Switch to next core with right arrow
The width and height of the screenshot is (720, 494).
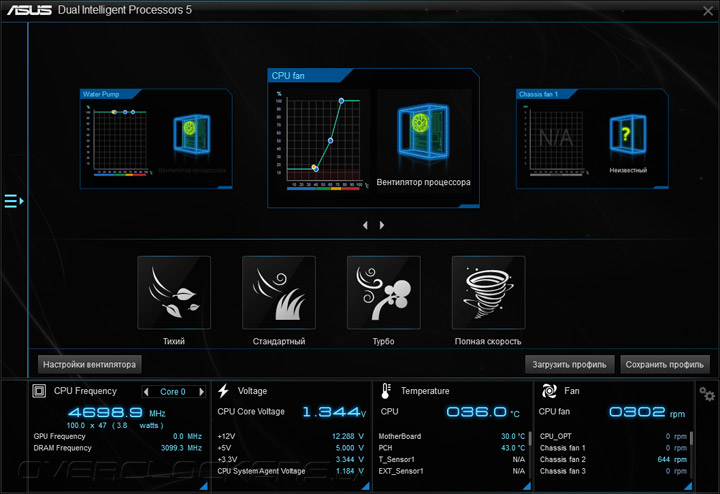[201, 392]
